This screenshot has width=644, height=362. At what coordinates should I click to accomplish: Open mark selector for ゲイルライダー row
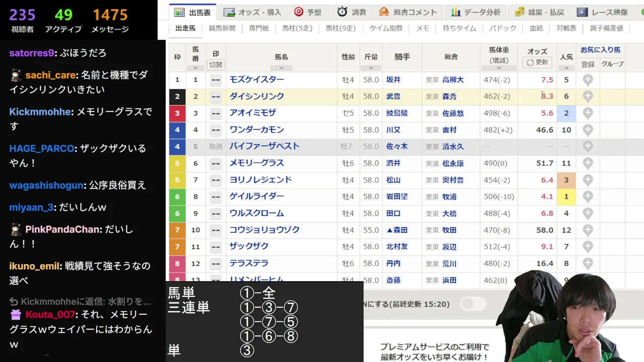point(216,197)
